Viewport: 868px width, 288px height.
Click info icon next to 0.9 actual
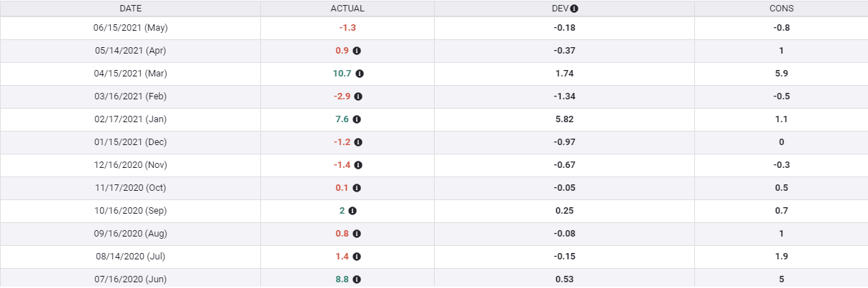pos(357,51)
